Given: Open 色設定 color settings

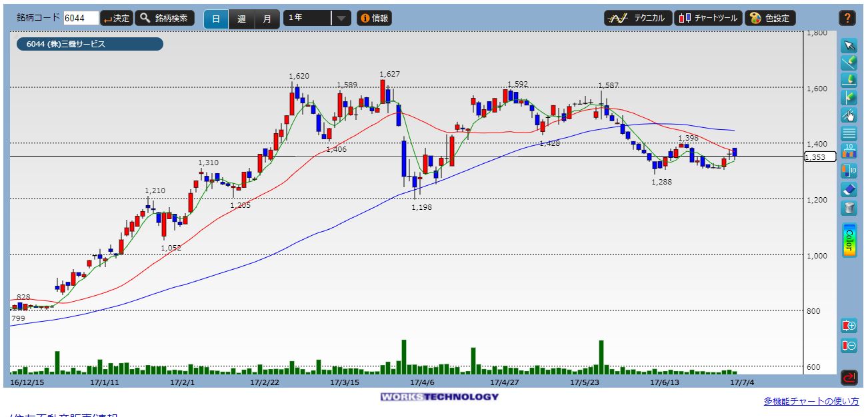Looking at the screenshot, I should [x=770, y=18].
